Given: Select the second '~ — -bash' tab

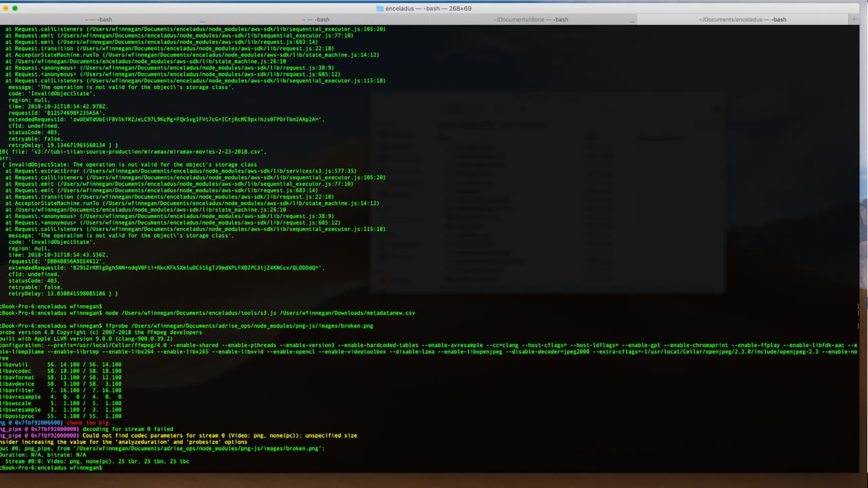Looking at the screenshot, I should (x=315, y=20).
